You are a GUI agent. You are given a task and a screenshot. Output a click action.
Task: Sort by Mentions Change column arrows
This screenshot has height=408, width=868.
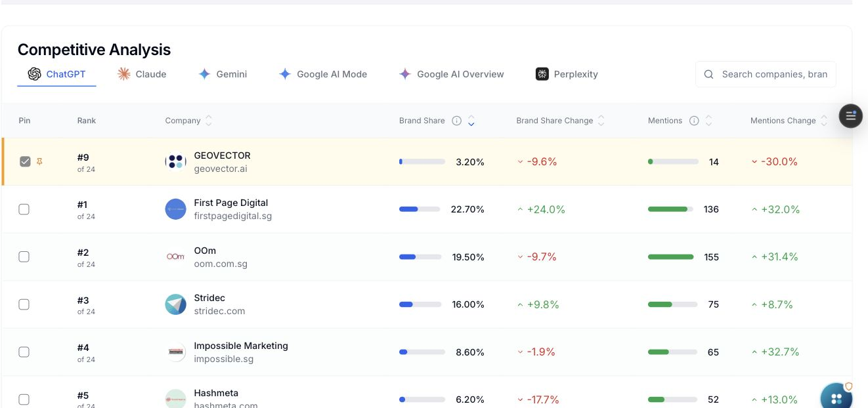click(x=824, y=121)
